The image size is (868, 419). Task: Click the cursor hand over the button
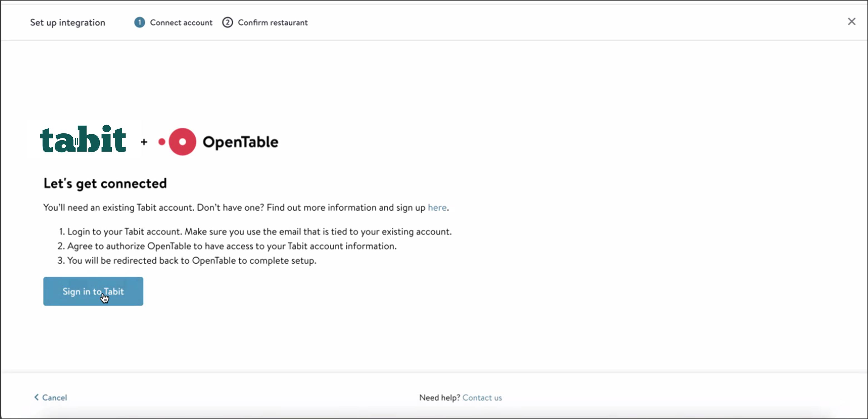104,298
